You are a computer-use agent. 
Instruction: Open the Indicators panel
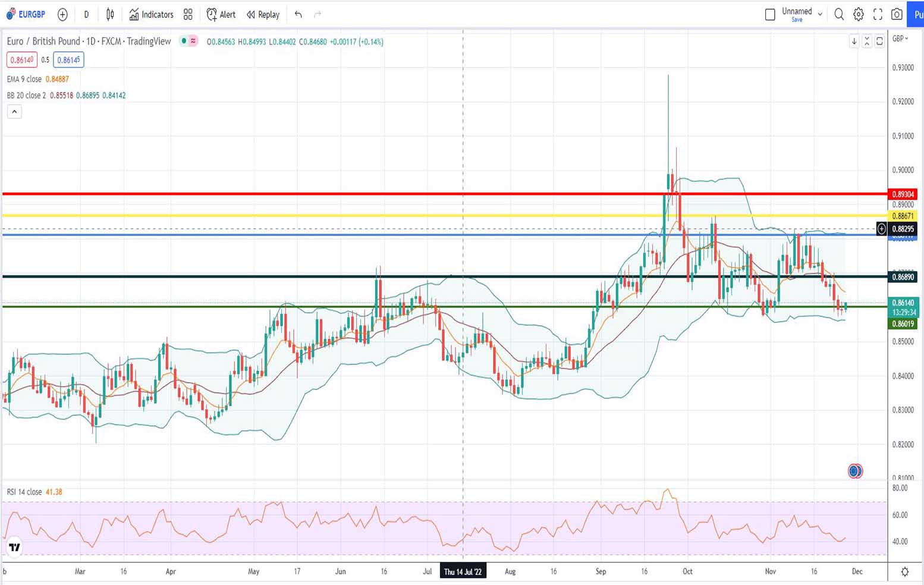tap(150, 14)
